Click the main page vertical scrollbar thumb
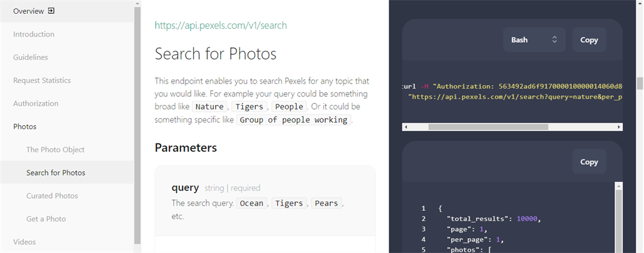The image size is (644, 253). click(640, 84)
